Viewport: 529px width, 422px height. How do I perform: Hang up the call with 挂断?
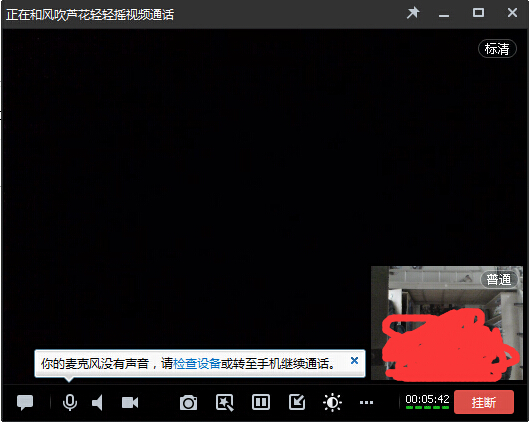[x=484, y=402]
